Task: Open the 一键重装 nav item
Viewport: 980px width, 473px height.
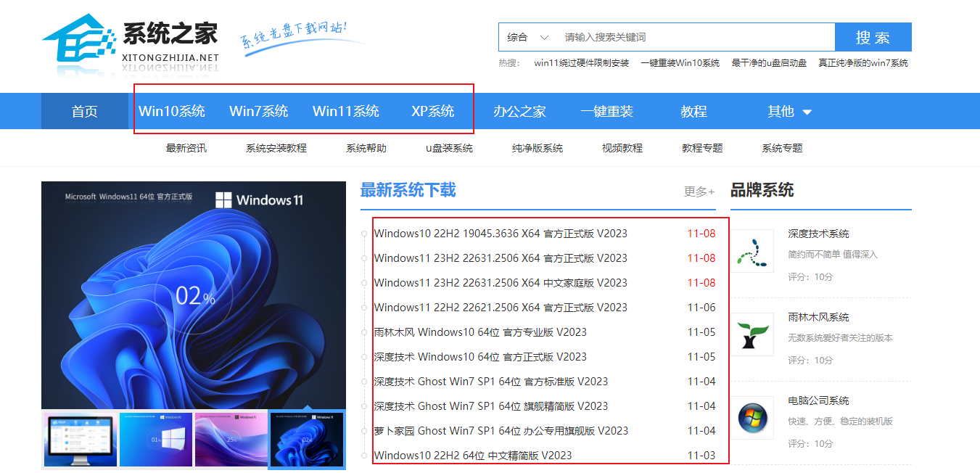Action: 607,111
